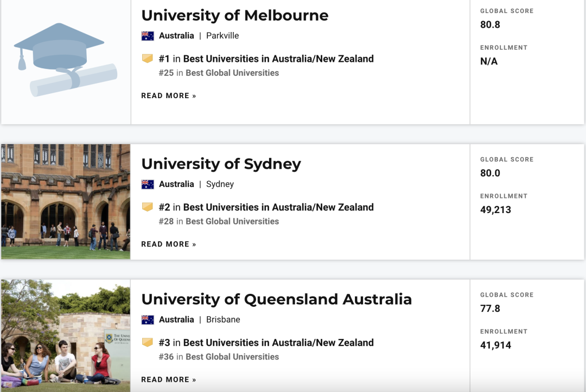Click Read More under University of Sydney
Viewport: 586px width, 392px height.
click(x=169, y=245)
